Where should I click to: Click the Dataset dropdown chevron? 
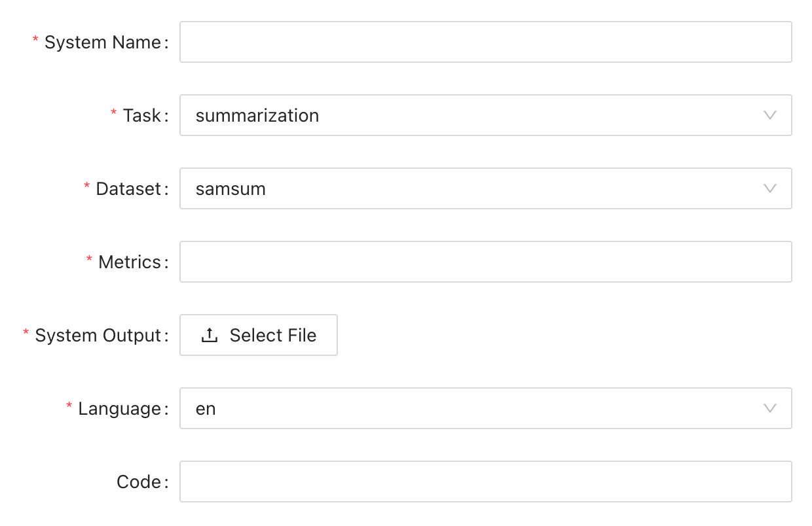(771, 188)
